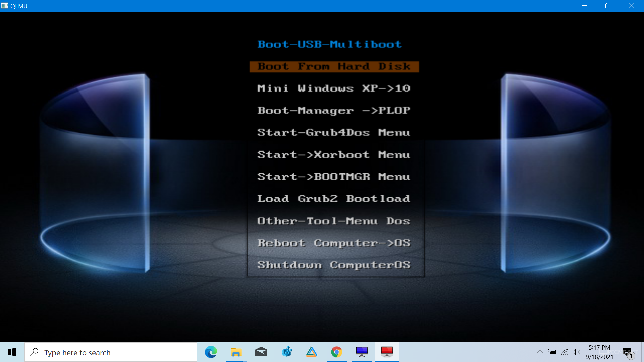Click the taskbar search box

click(x=111, y=352)
